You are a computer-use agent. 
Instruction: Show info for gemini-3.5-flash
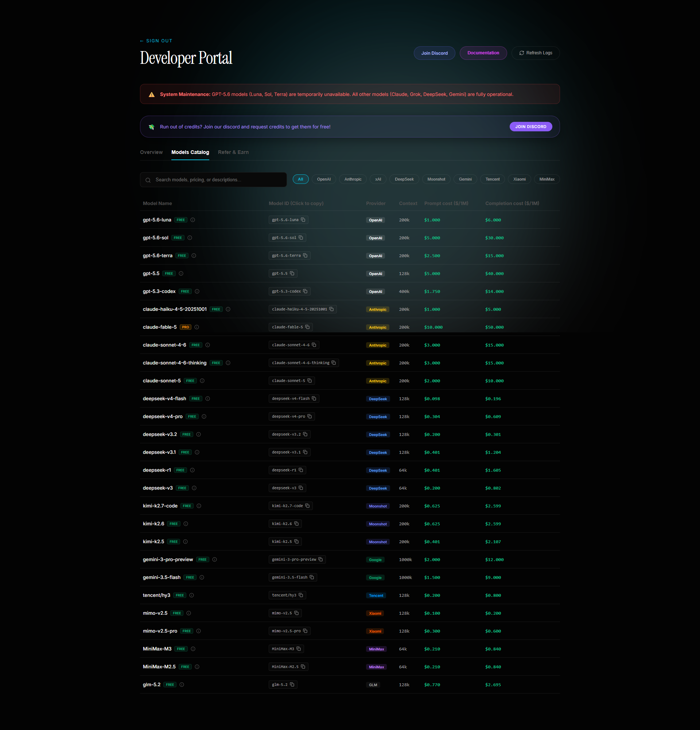(202, 577)
